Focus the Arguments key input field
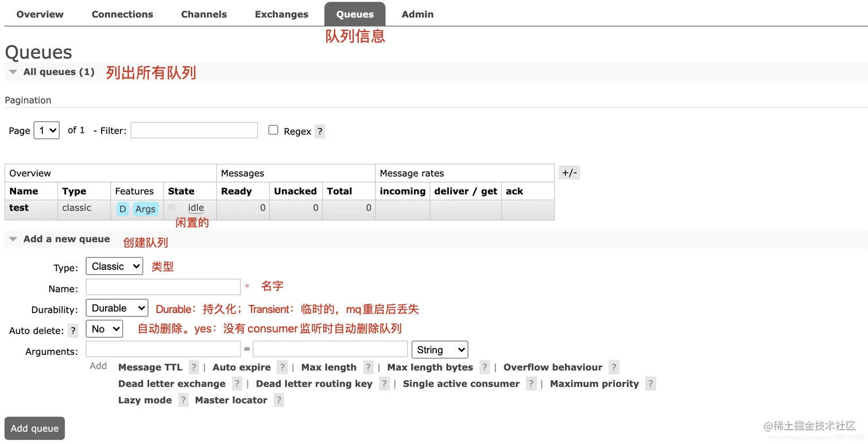This screenshot has width=868, height=444. point(163,349)
